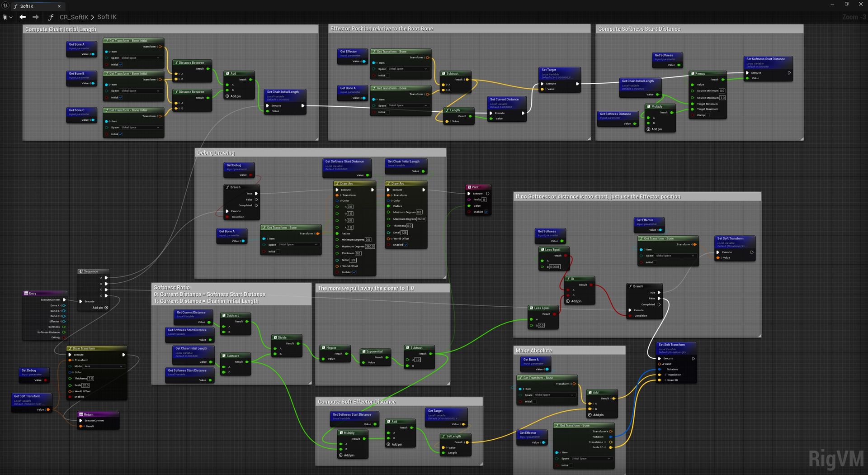
Task: Click the function ƒ icon in the breadcrumb bar
Action: point(51,17)
